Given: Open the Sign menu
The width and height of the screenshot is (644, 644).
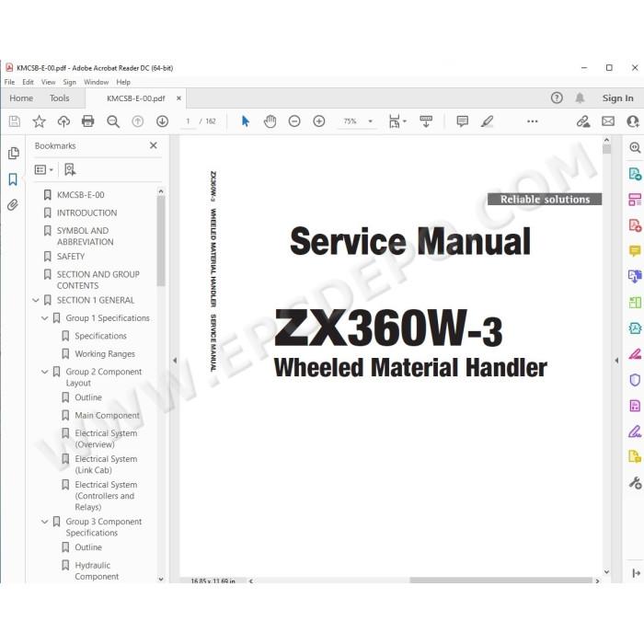Looking at the screenshot, I should click(x=69, y=82).
